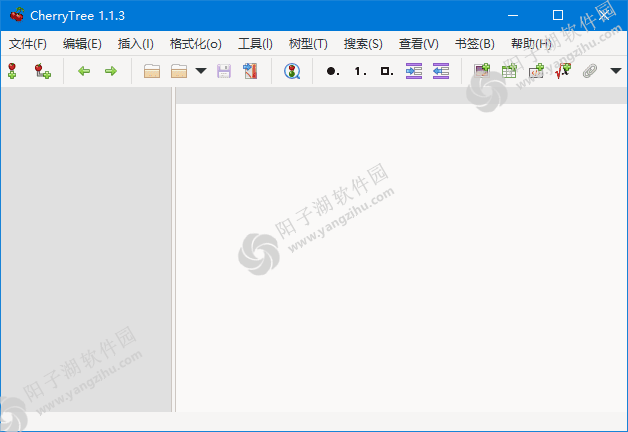Go back with the green left arrow

point(84,71)
